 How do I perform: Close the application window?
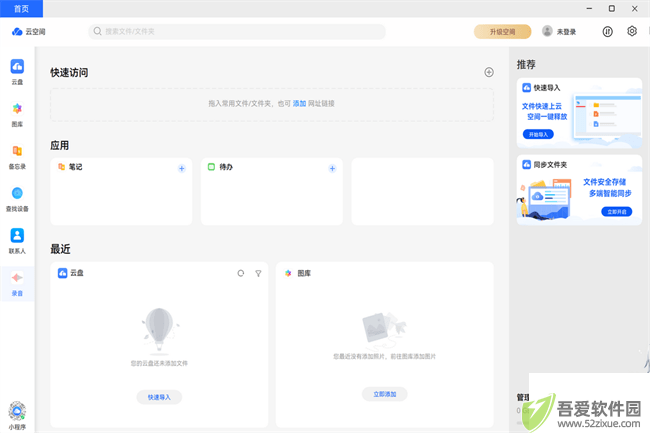click(635, 8)
